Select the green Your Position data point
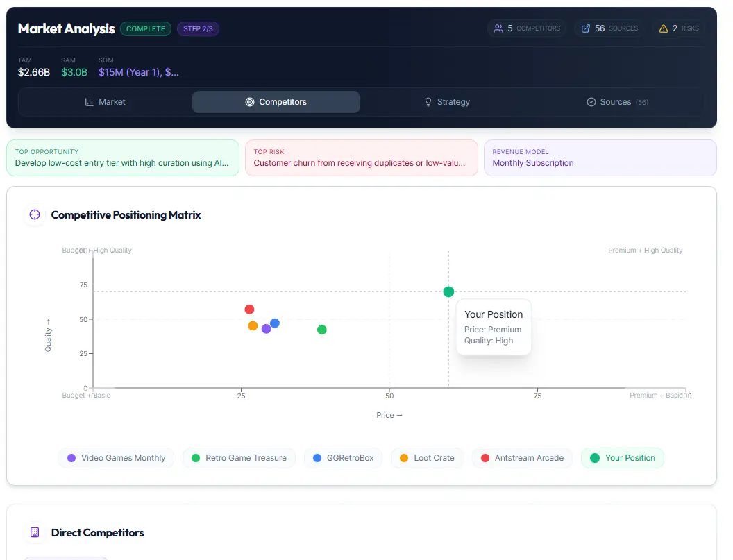 [x=448, y=291]
